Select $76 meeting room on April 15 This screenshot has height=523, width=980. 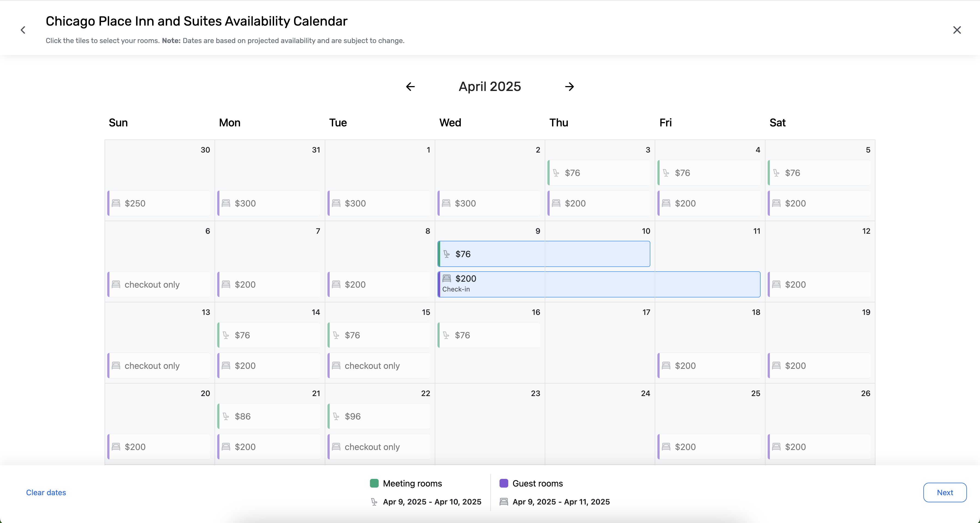379,335
